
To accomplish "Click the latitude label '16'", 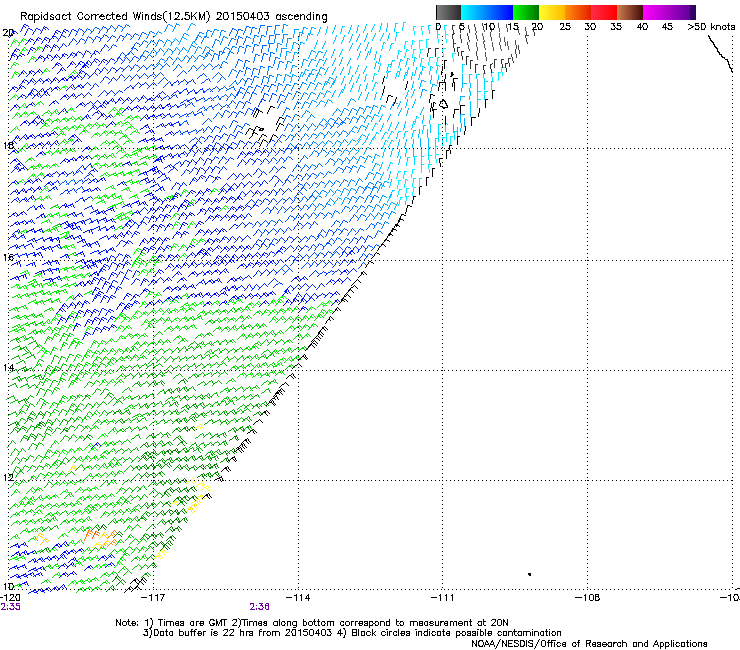I will 8,258.
